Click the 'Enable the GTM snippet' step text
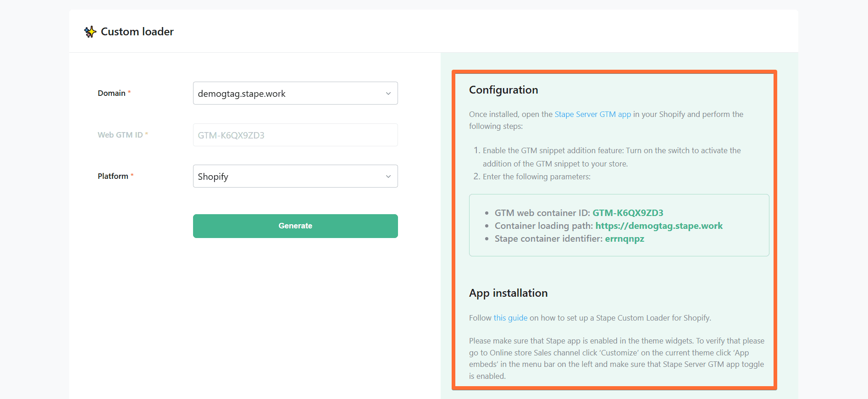868x399 pixels. click(612, 157)
